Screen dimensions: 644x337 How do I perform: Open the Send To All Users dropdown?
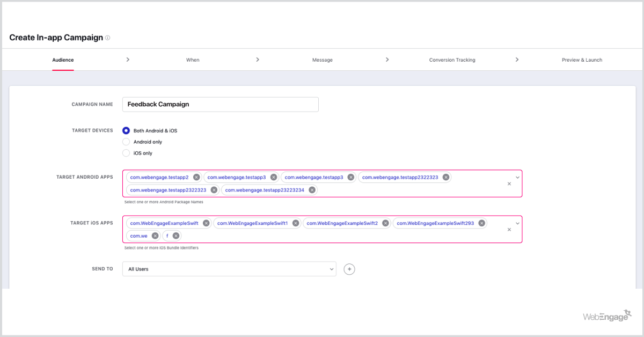(229, 269)
